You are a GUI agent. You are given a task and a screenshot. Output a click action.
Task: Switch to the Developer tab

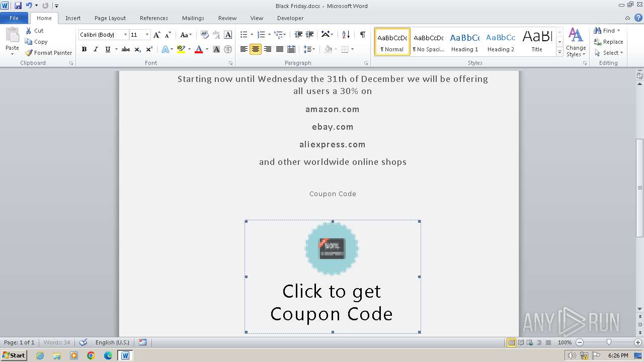coord(290,18)
